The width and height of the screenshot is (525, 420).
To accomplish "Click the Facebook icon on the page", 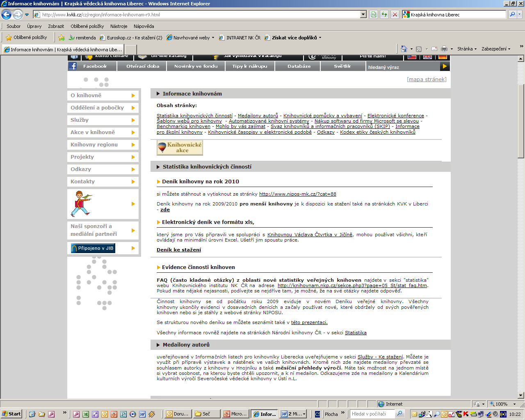I will (73, 66).
